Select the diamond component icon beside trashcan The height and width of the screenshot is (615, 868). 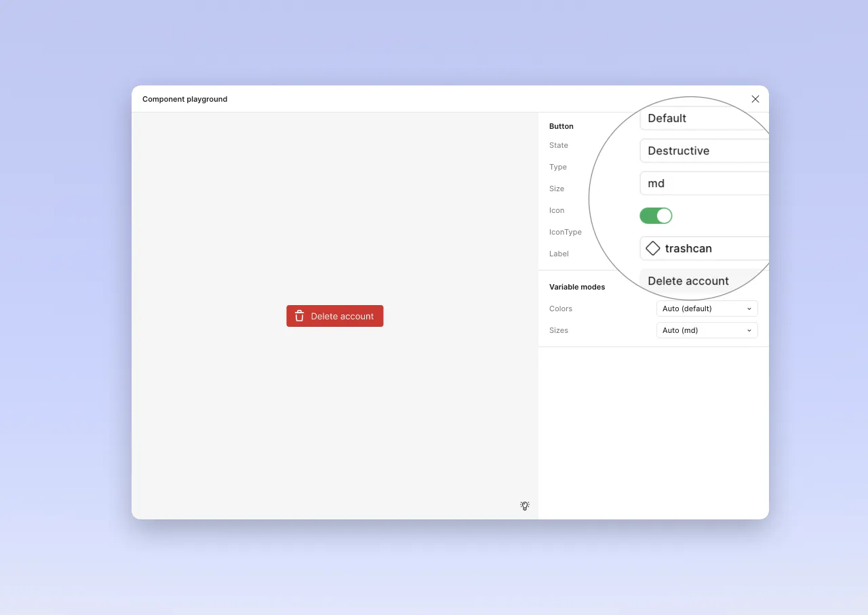(652, 248)
